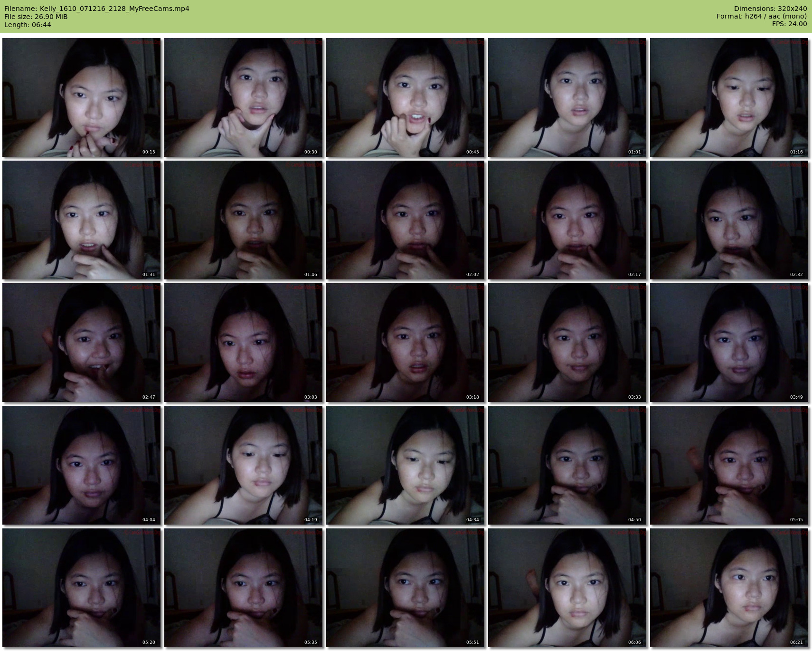The image size is (812, 651).
Task: Open the frame marked 04:34
Action: coord(405,465)
